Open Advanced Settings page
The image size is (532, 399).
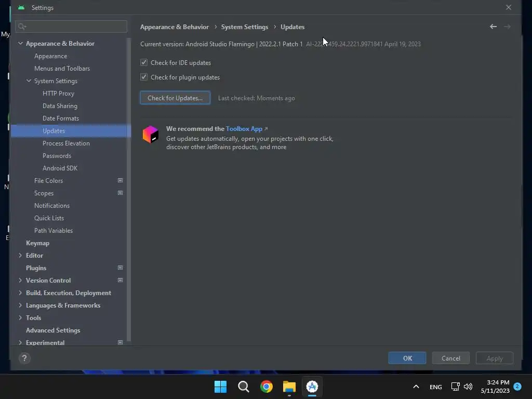pyautogui.click(x=53, y=330)
